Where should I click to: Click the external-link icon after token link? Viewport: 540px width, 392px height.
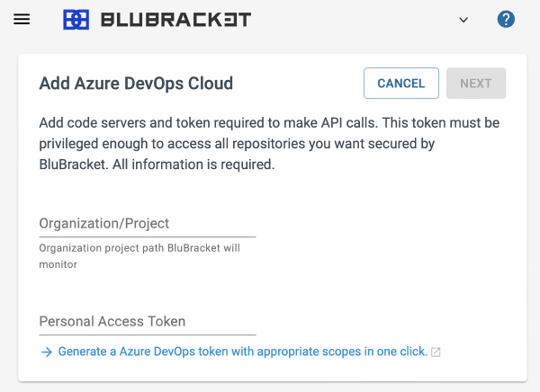point(436,352)
